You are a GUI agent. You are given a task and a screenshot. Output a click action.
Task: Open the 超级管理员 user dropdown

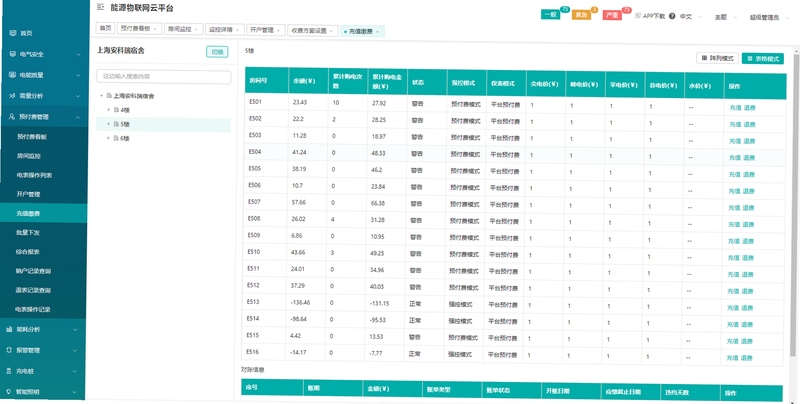pyautogui.click(x=769, y=17)
